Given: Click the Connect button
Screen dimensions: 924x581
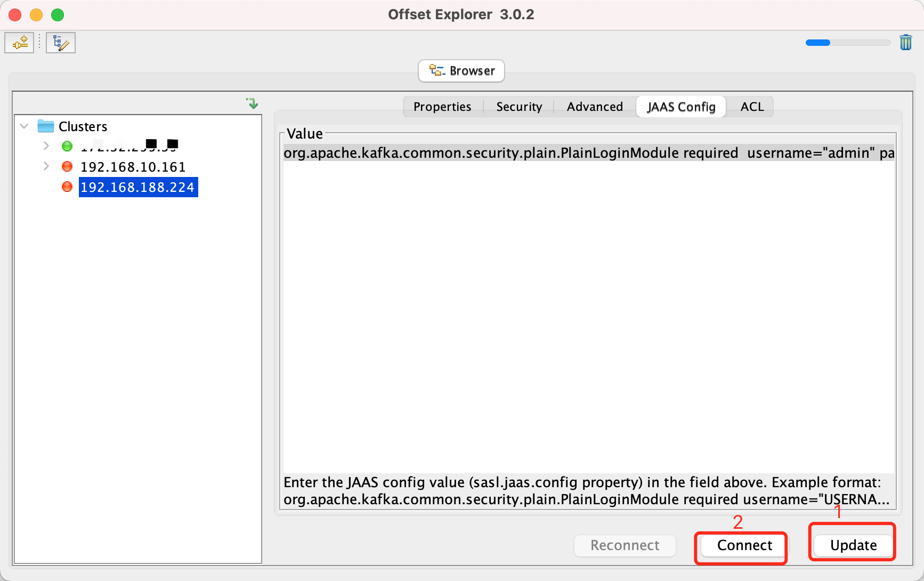Looking at the screenshot, I should click(x=744, y=545).
